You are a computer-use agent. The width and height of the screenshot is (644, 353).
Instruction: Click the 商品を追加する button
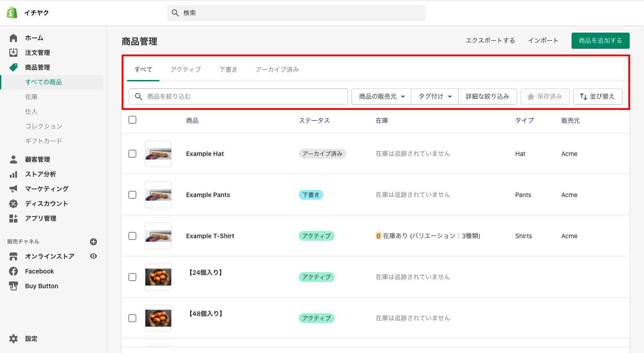pos(601,41)
